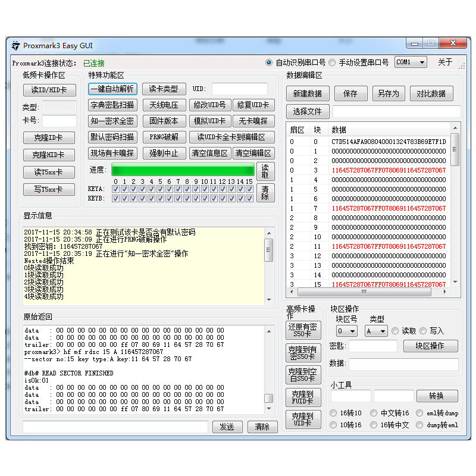Click 模拟UID卡 button
Screen dimensions: 476x476
coord(210,121)
